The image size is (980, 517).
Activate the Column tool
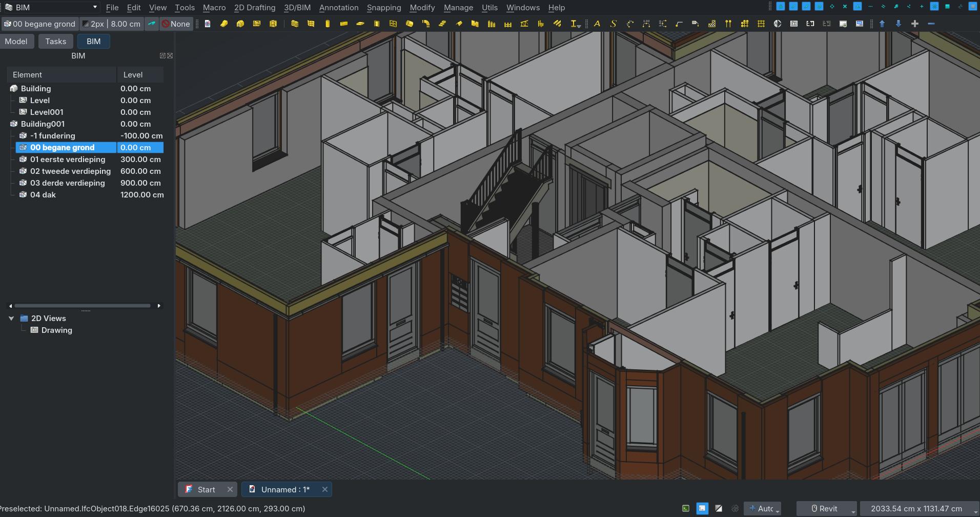[x=328, y=24]
